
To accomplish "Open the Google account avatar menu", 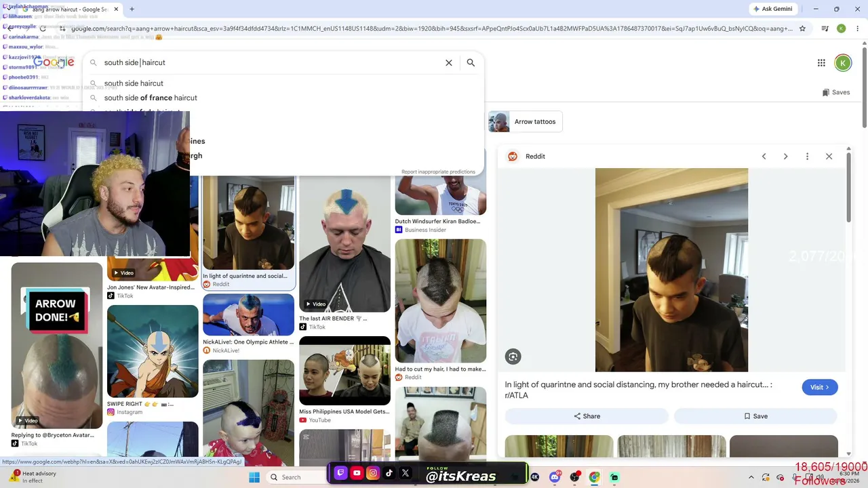I will click(x=843, y=63).
